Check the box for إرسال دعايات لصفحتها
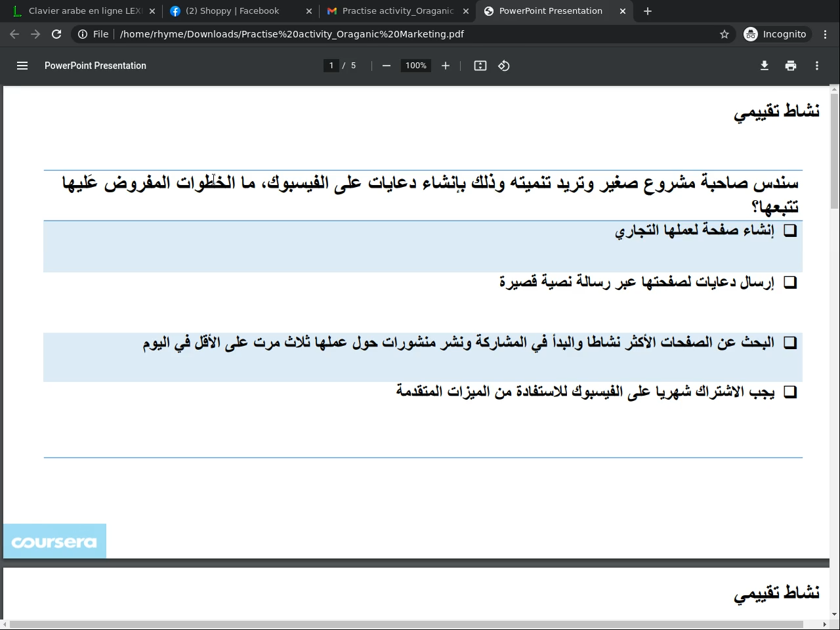Screen dimensions: 840x630 [x=790, y=282]
